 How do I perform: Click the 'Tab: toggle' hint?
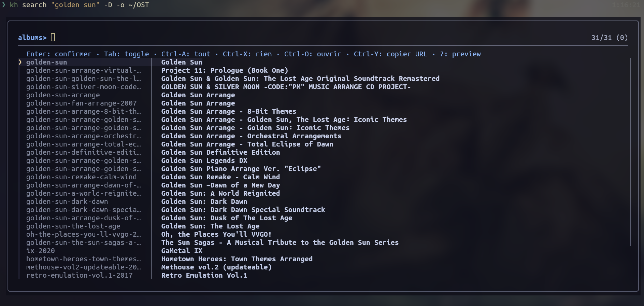click(126, 54)
